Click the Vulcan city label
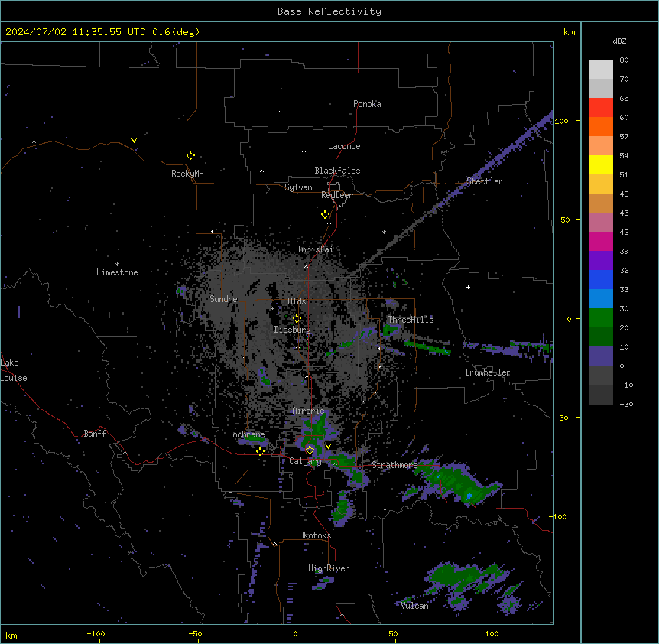 point(414,606)
